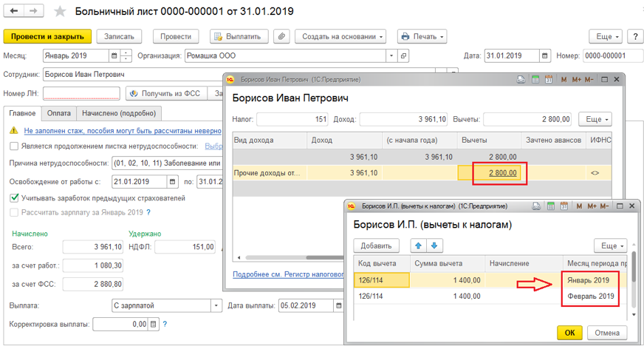Open calendar icon in вычеты к налогам title bar
The width and height of the screenshot is (644, 349).
tap(564, 206)
